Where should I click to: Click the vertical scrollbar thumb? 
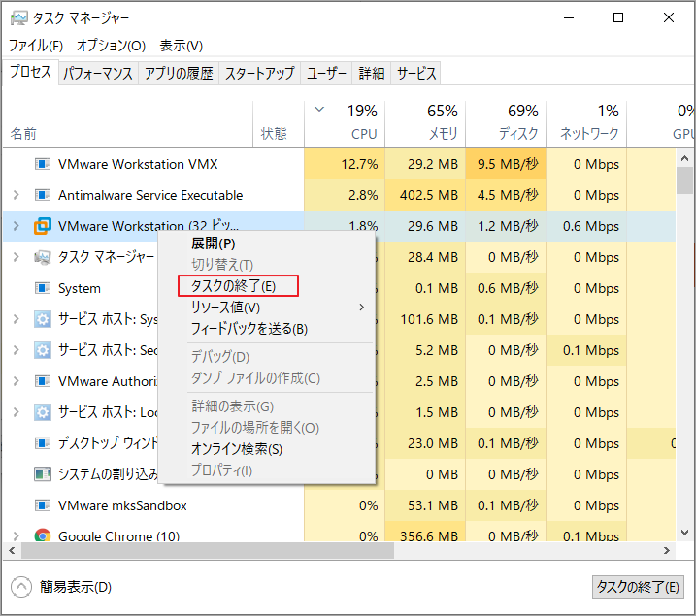pos(685,180)
